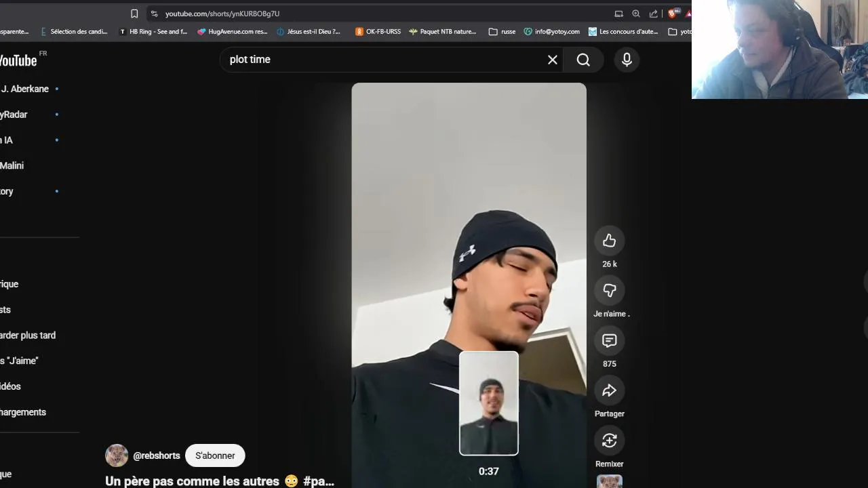This screenshot has height=488, width=868.
Task: Expand the 'russe' bookmarks folder
Action: [x=502, y=31]
